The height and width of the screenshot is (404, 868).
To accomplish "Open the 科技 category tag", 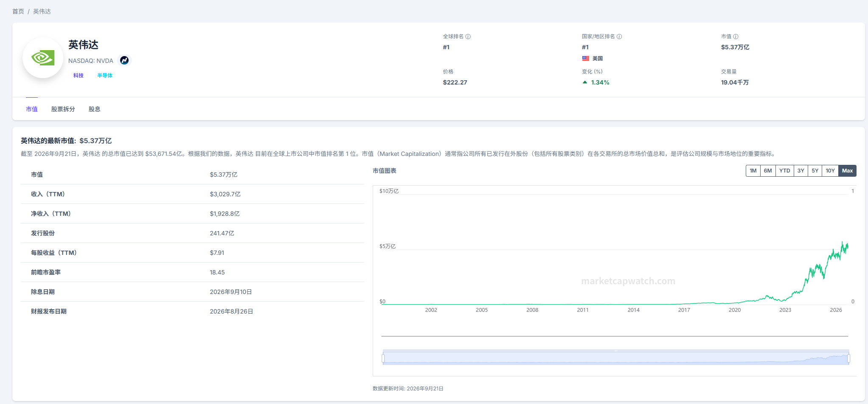I will (79, 75).
